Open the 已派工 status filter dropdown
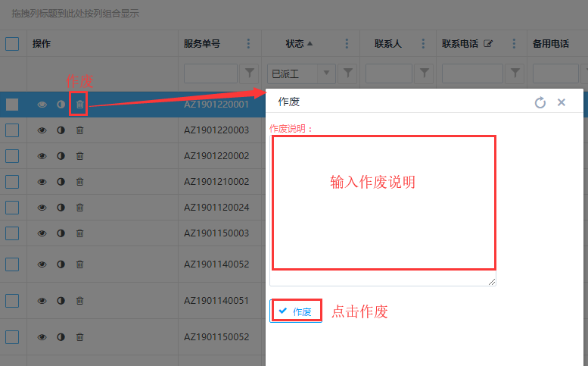 (x=327, y=74)
